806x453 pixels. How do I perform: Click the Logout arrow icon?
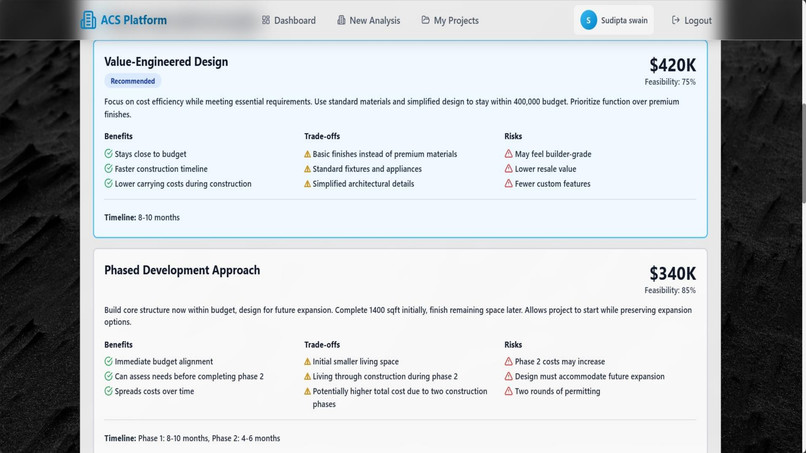tap(675, 20)
